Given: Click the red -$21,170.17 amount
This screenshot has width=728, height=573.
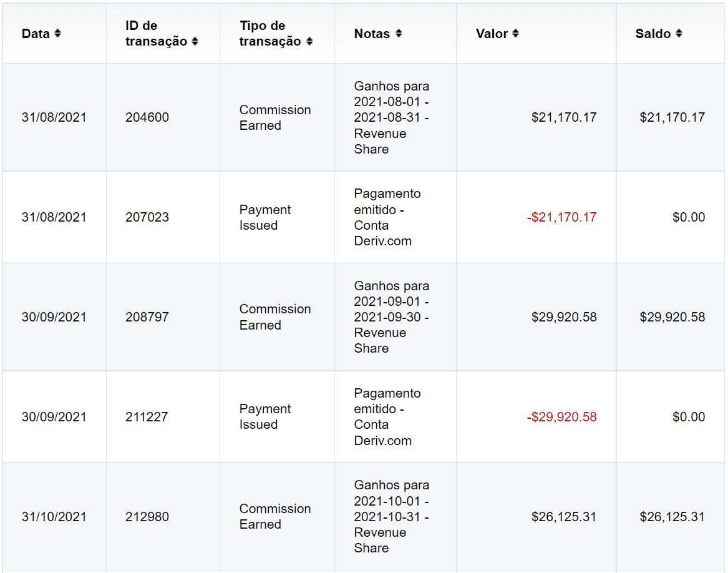Looking at the screenshot, I should pos(561,217).
